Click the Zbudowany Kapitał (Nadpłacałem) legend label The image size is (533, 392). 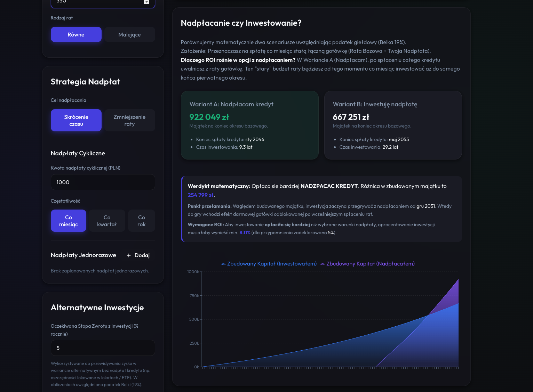(370, 264)
